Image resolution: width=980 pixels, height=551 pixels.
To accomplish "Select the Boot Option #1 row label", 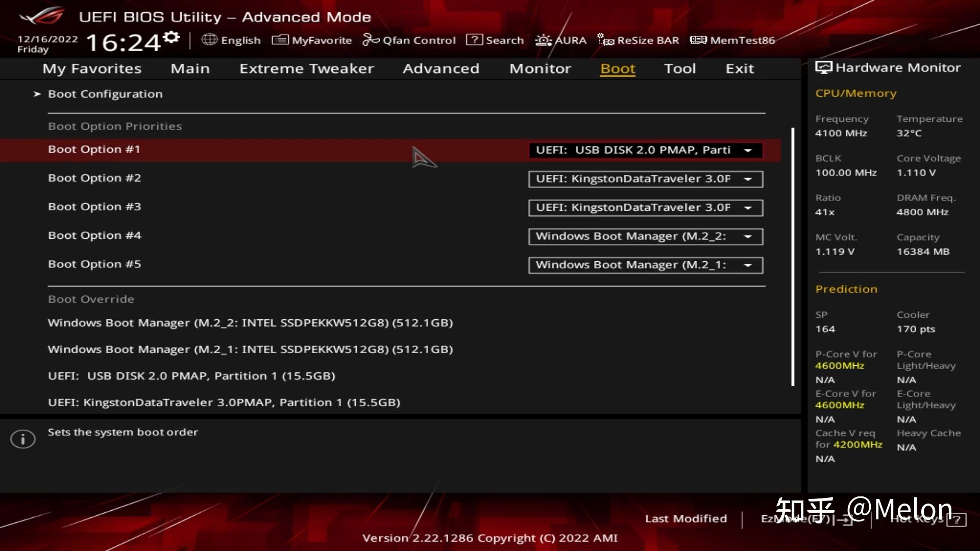I will (x=94, y=149).
